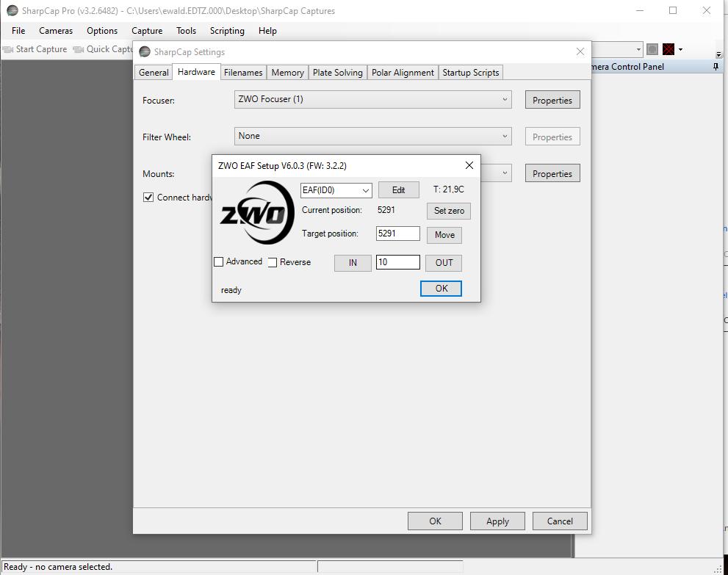Viewport: 728px width, 575px height.
Task: Open the Memory tab
Action: point(287,73)
